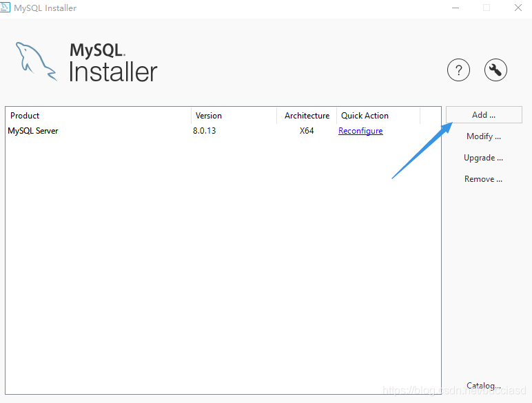Click the Add ... button
532x403 pixels.
(484, 114)
